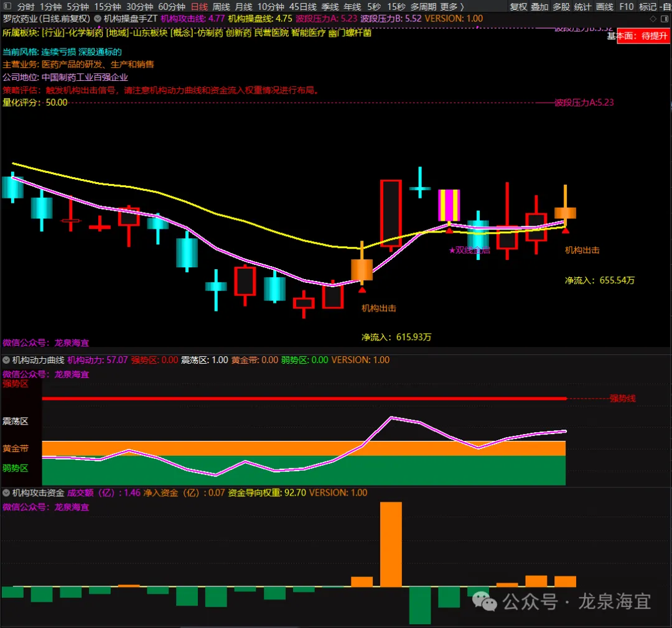The image size is (672, 628).
Task: Open the 机构攻击资金 indicator dropdown arrow
Action: pos(6,493)
